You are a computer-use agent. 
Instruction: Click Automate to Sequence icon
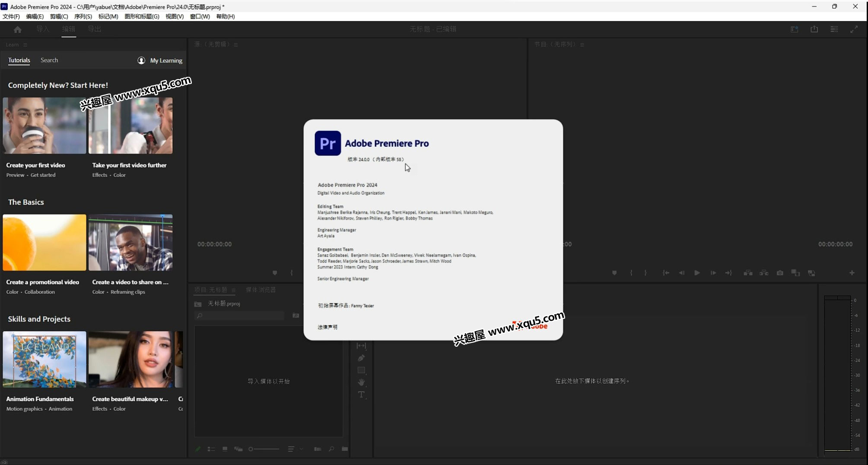coord(318,449)
